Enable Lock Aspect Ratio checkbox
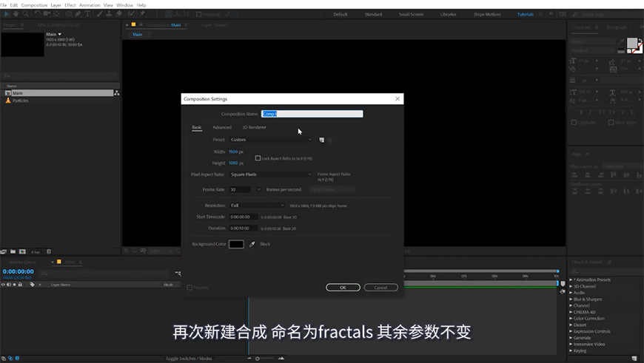Image resolution: width=644 pixels, height=363 pixels. pos(258,158)
